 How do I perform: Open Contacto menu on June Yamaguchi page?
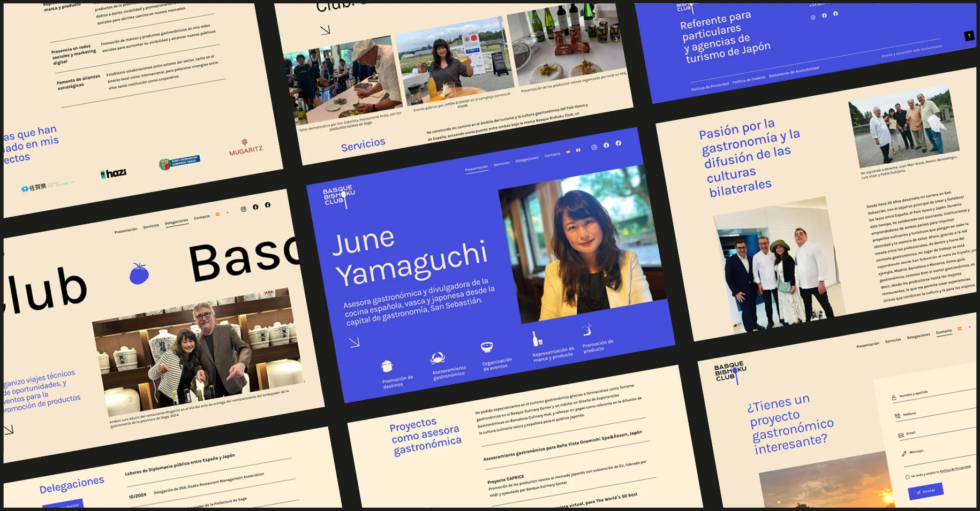[552, 155]
